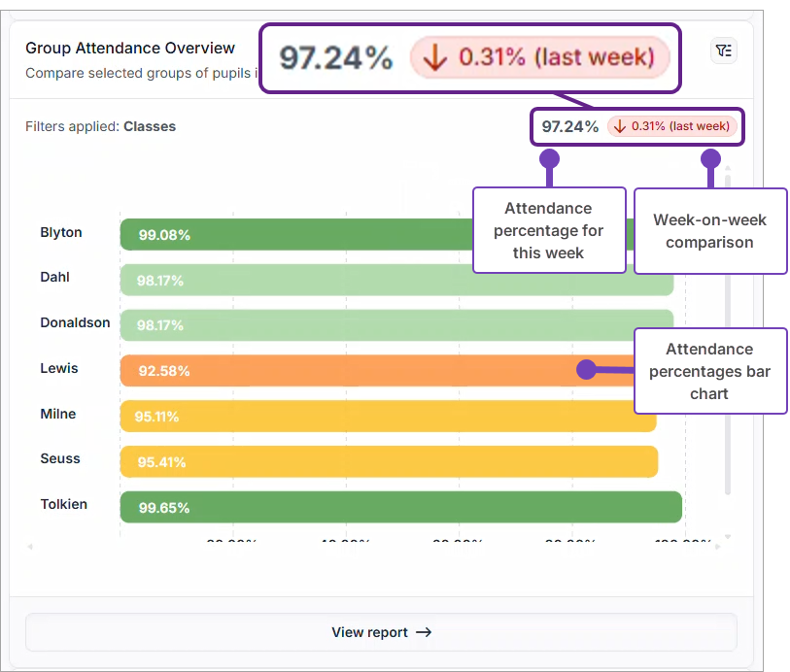This screenshot has width=790, height=672.
Task: Click the purple dot marker on the Lewis bar
Action: coord(585,370)
